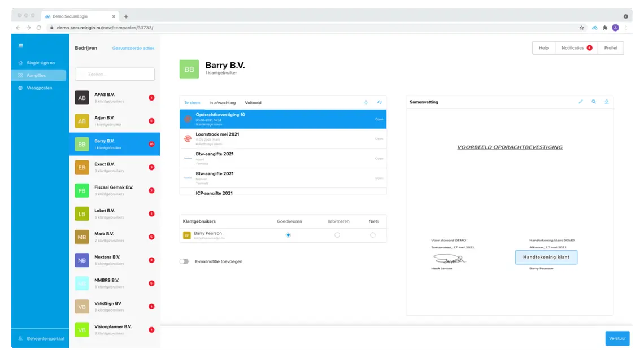Bookmark this page with the star icon
This screenshot has height=362, width=644.
pos(582,28)
